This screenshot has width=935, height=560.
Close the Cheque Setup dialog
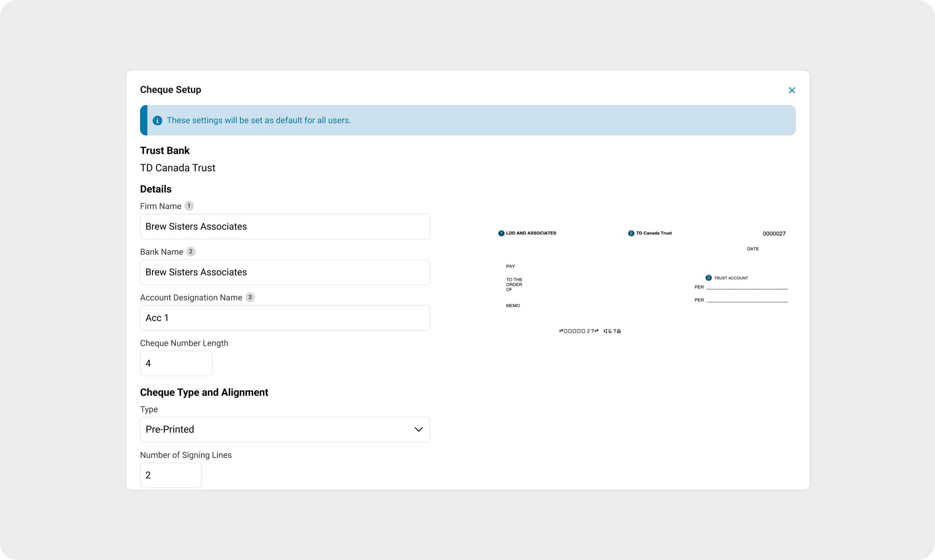(791, 90)
